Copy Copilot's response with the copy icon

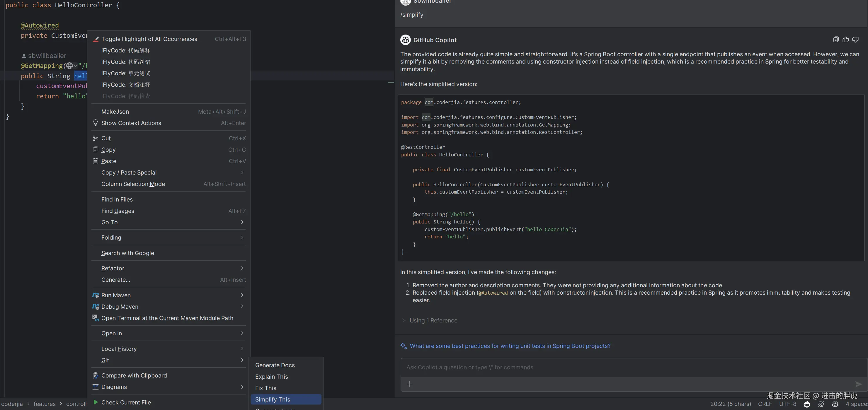pyautogui.click(x=836, y=40)
